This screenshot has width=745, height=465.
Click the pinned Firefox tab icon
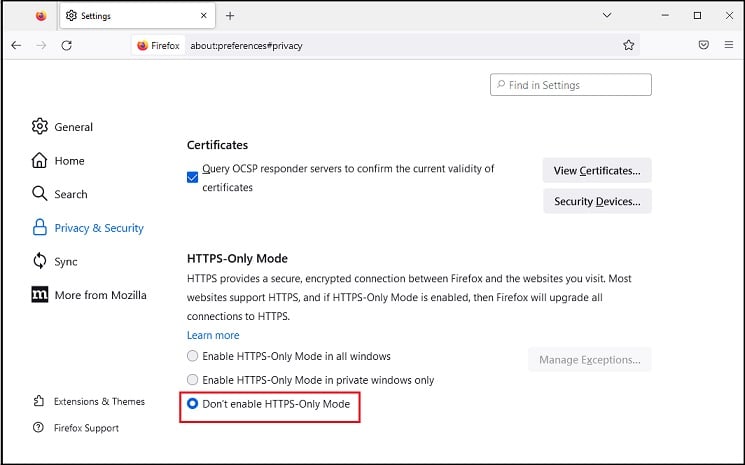click(41, 16)
